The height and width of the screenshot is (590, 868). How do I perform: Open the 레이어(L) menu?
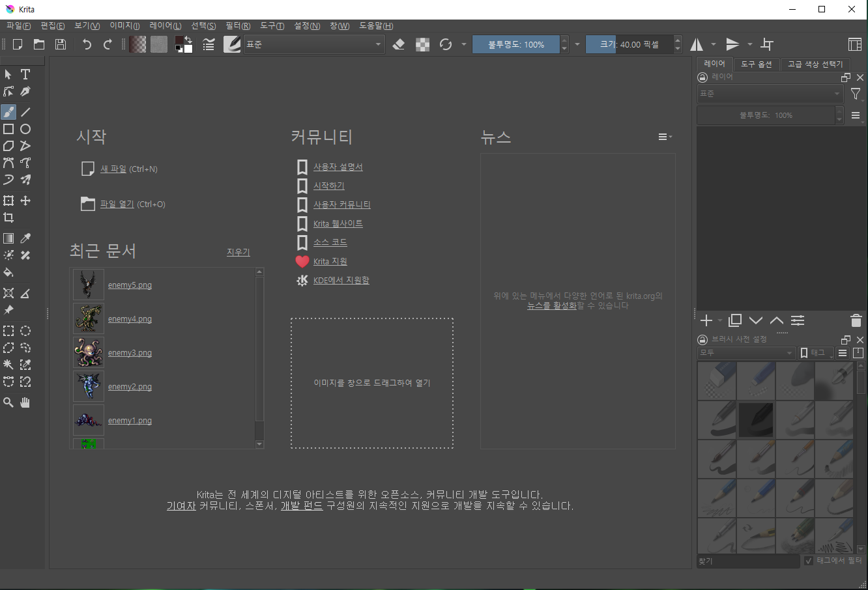[166, 26]
